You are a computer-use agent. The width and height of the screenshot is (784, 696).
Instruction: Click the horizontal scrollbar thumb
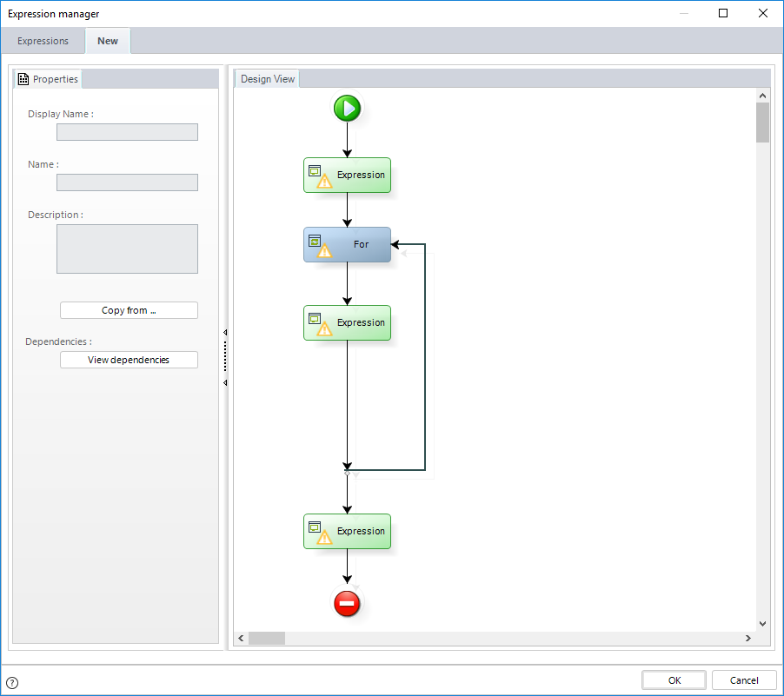pos(267,638)
